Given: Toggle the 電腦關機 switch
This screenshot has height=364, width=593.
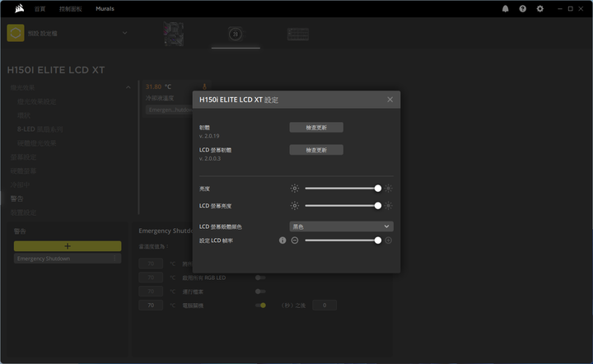Looking at the screenshot, I should tap(260, 306).
